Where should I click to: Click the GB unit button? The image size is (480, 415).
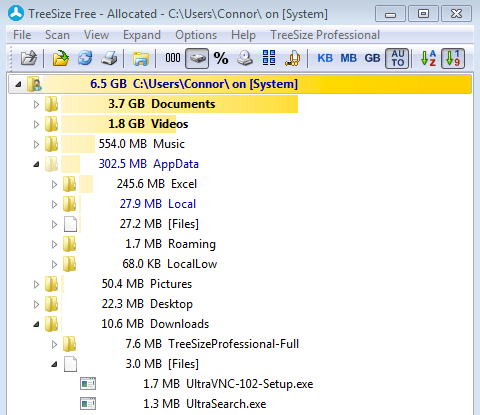(x=372, y=58)
